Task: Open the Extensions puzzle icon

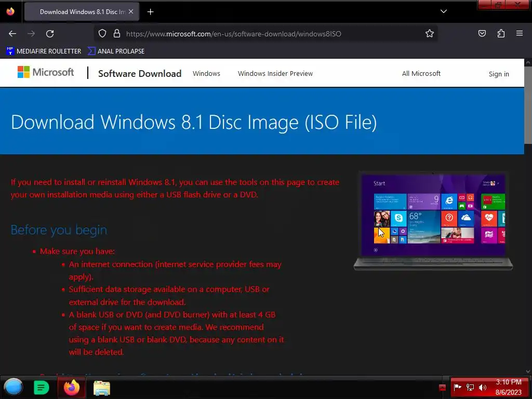Action: [x=501, y=34]
